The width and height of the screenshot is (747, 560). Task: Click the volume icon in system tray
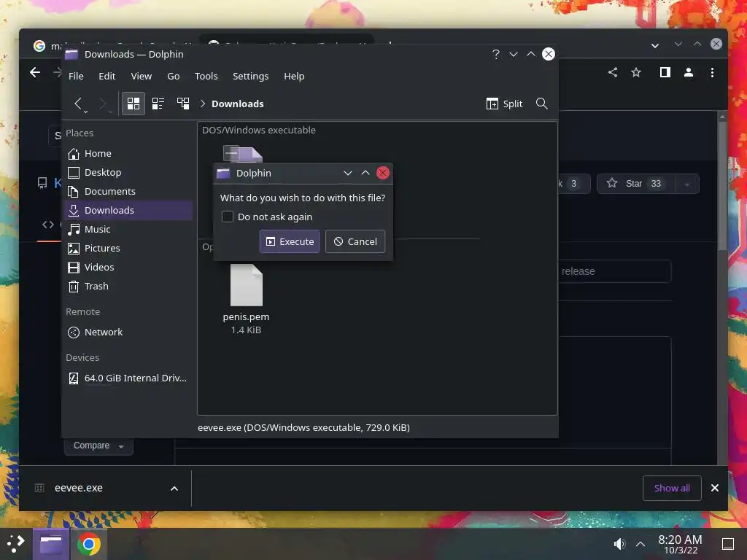pyautogui.click(x=619, y=544)
